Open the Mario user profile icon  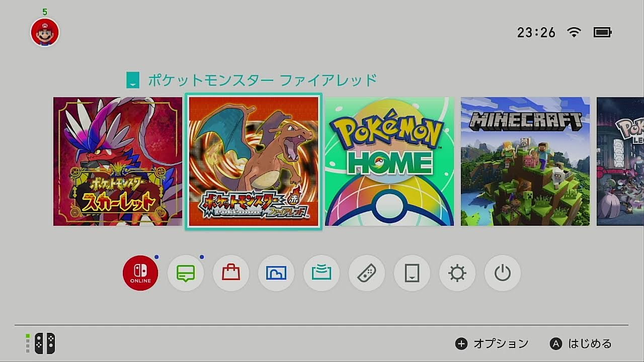pyautogui.click(x=45, y=32)
